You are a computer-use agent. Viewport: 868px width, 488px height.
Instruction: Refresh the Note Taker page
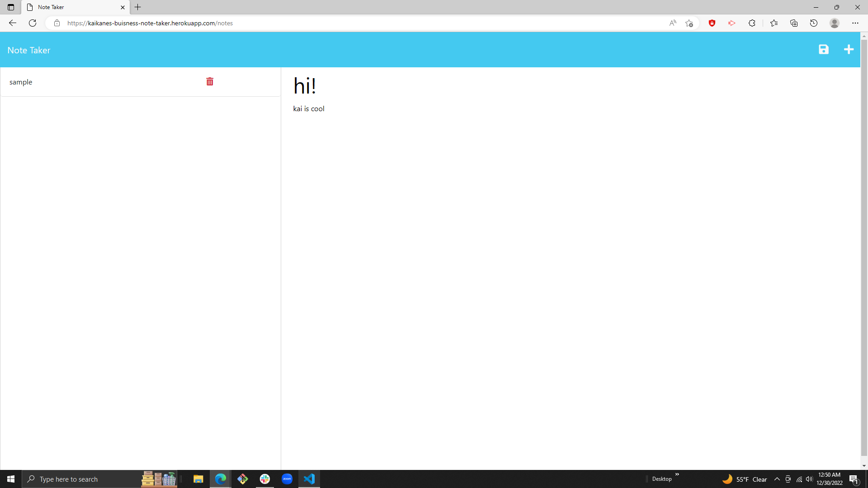(x=32, y=23)
